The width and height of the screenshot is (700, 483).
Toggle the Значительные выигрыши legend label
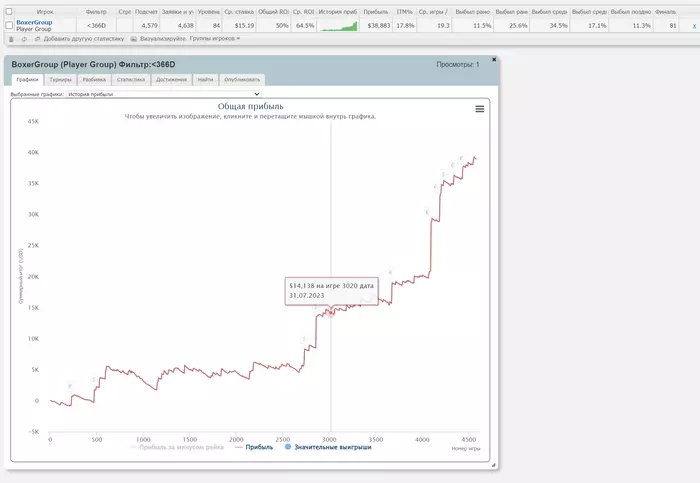(x=333, y=447)
